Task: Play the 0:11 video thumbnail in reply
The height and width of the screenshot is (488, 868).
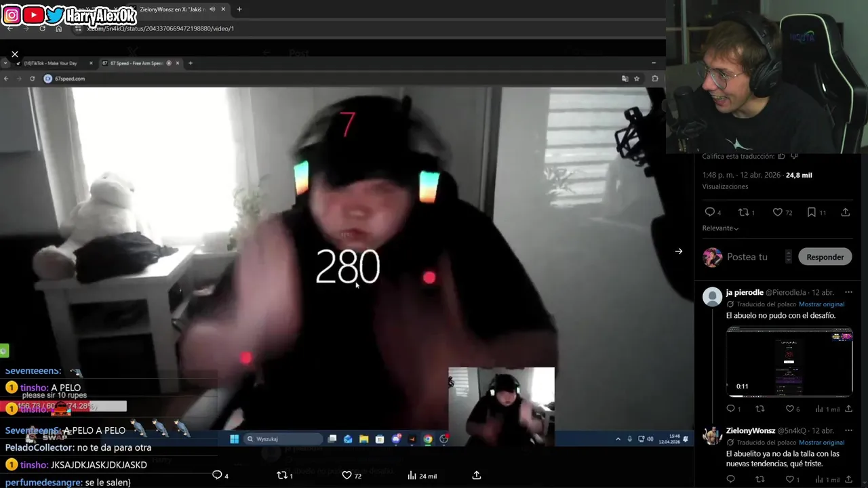Action: coord(789,361)
